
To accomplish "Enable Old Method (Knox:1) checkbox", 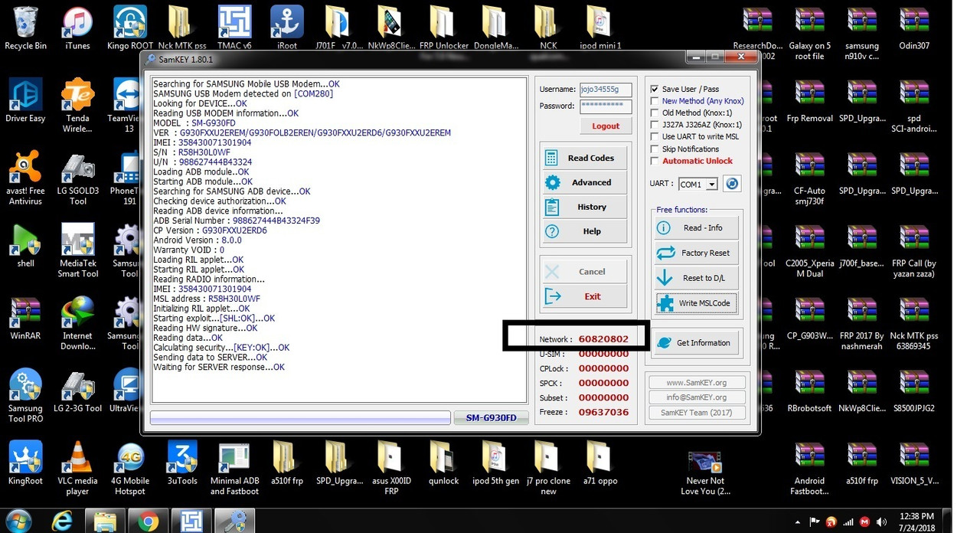I will tap(655, 113).
